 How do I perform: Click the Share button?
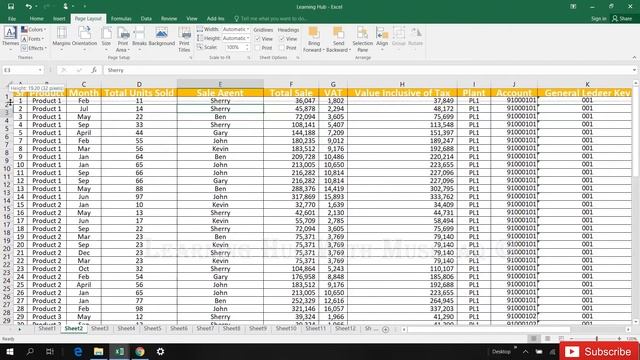(622, 19)
